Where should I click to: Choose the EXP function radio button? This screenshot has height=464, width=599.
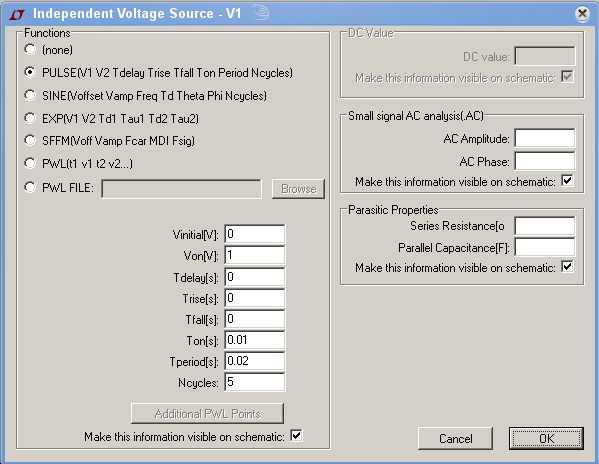pos(30,118)
